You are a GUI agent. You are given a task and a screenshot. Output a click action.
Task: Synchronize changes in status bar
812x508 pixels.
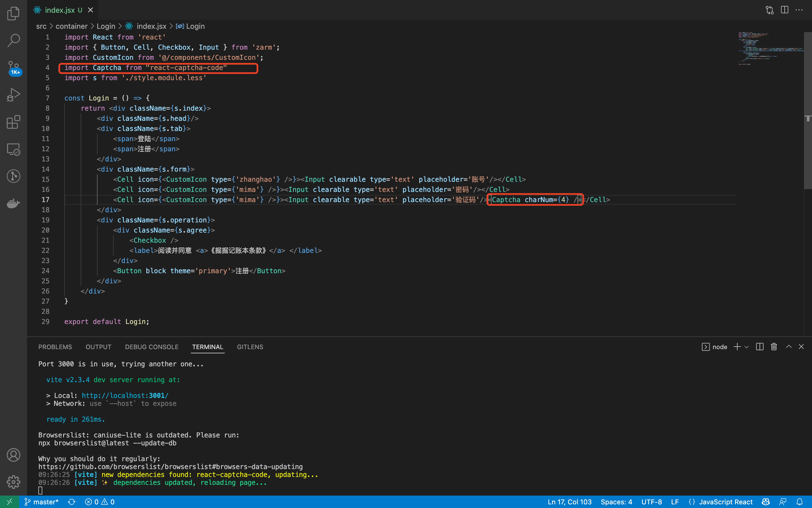click(71, 502)
